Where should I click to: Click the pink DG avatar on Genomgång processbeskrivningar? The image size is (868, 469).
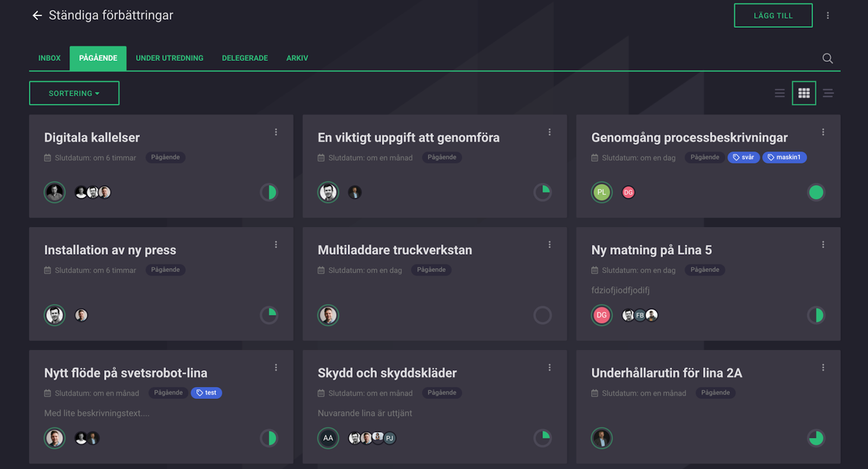coord(628,192)
